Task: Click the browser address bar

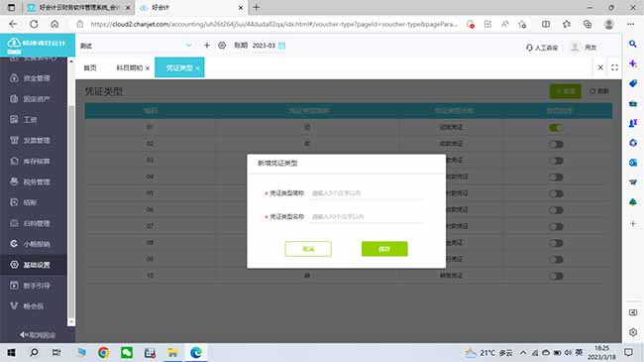Action: click(273, 24)
